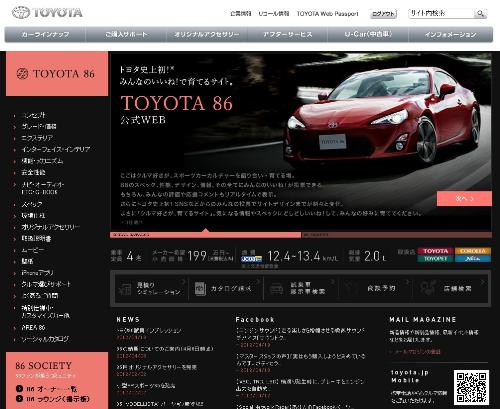Open ムービー in the sidebar
The height and width of the screenshot is (409, 500).
click(x=33, y=250)
